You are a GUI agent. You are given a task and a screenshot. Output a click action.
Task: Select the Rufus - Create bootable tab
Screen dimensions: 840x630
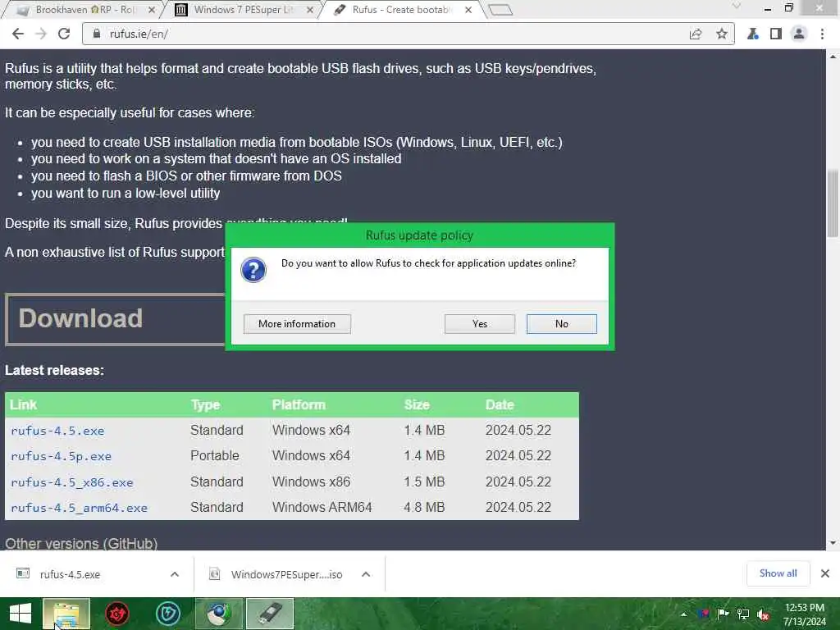click(x=402, y=10)
